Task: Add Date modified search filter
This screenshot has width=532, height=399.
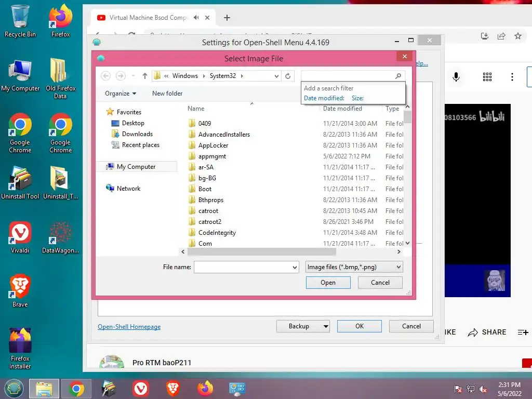Action: [324, 98]
